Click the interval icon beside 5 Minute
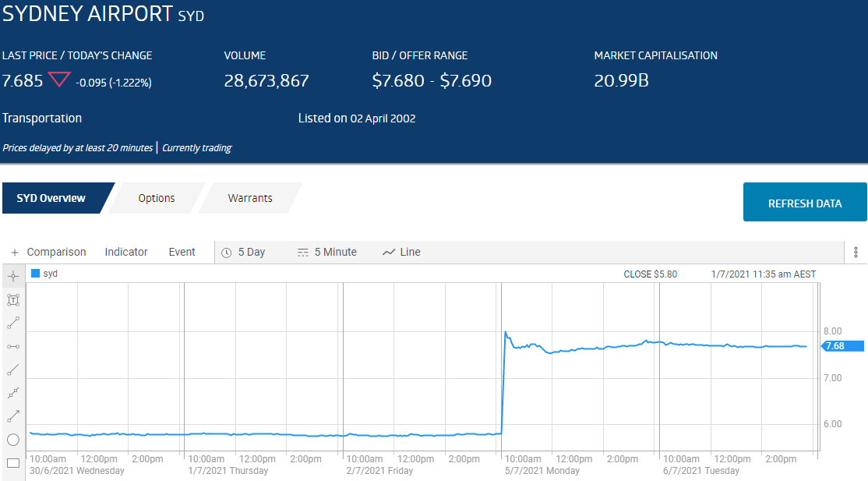This screenshot has width=868, height=481. coord(303,253)
